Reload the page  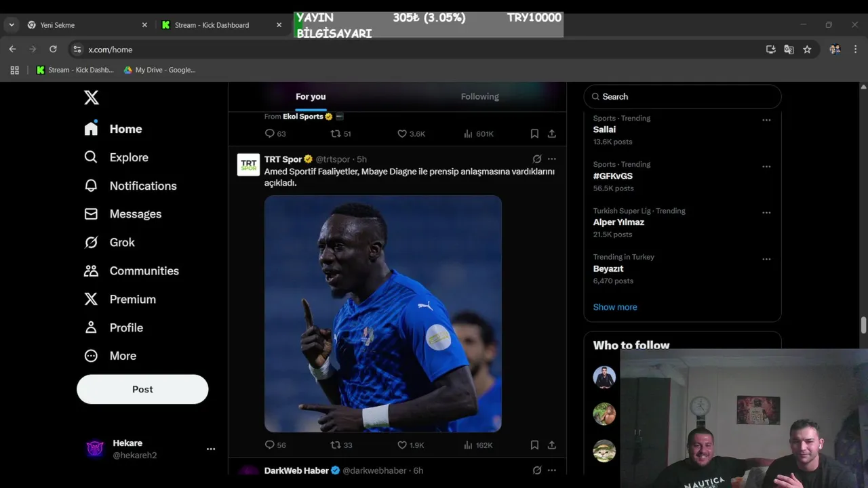pyautogui.click(x=53, y=49)
